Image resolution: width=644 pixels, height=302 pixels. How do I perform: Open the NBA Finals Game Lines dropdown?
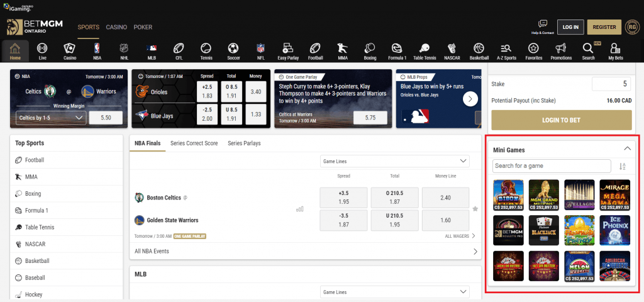pos(395,161)
